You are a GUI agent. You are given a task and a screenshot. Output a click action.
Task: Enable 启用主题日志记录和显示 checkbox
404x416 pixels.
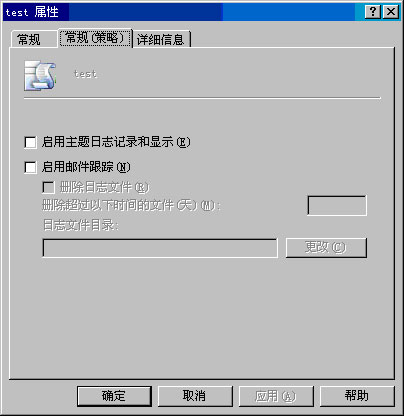30,142
